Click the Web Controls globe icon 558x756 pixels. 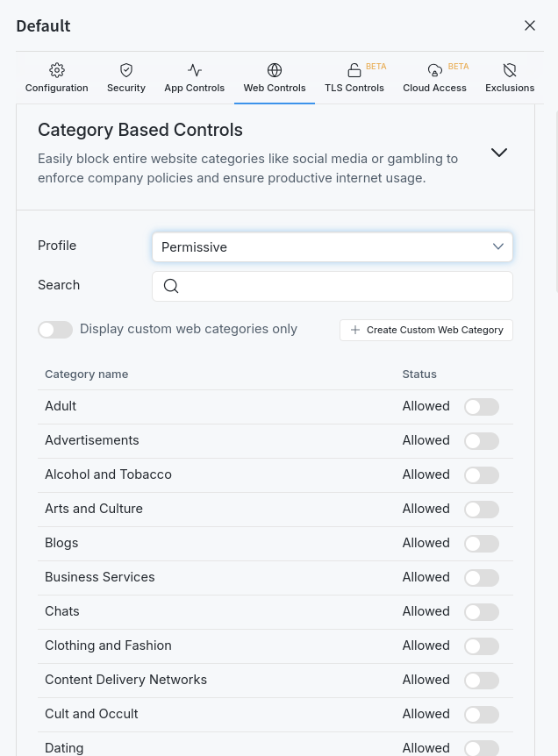(275, 70)
